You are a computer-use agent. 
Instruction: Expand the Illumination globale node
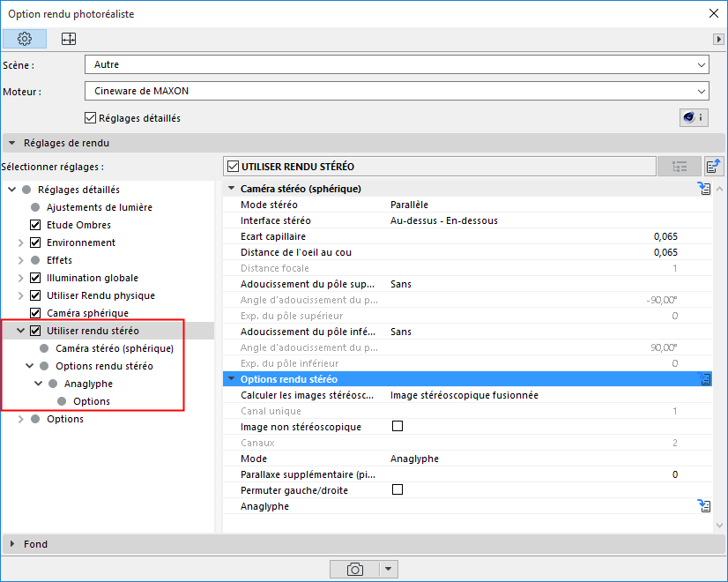click(x=21, y=278)
